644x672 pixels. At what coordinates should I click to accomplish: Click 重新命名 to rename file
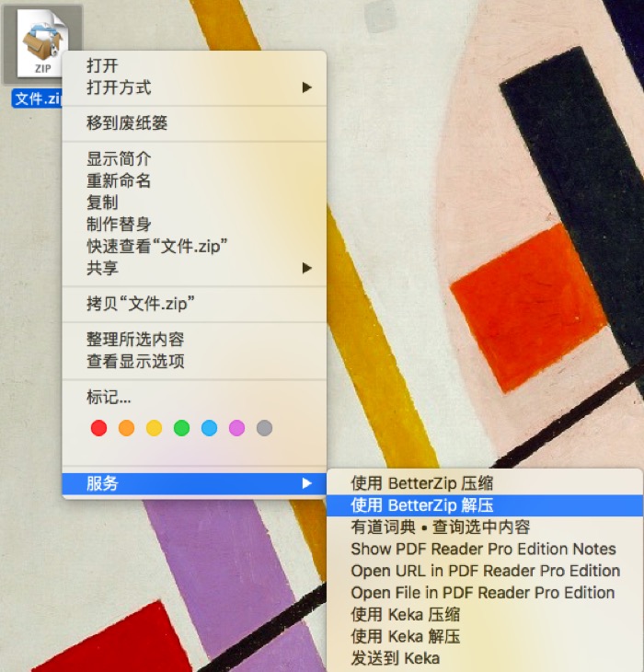coord(119,181)
